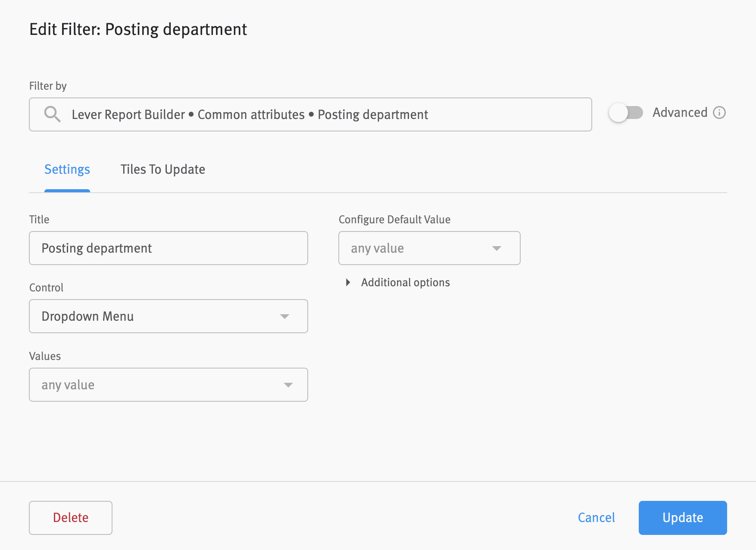Click the Posting department Title input field
Screen dimensions: 756x550
(x=168, y=248)
